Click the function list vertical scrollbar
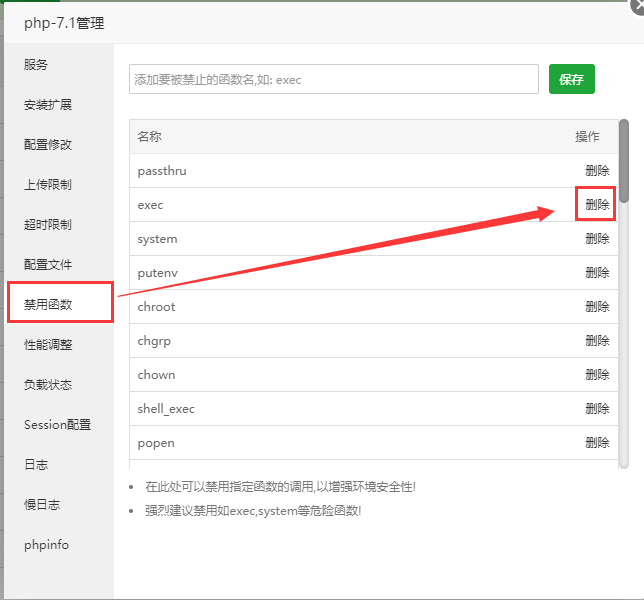 click(x=624, y=300)
